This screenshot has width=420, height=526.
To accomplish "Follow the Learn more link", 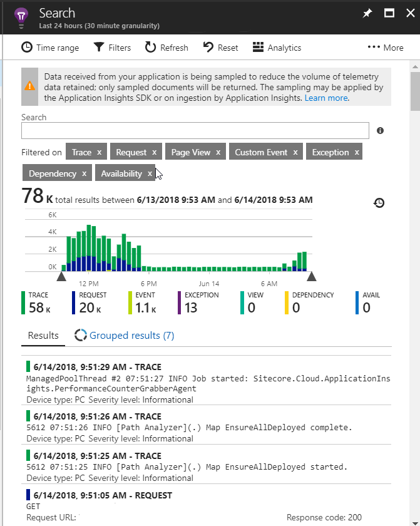I will (x=326, y=98).
